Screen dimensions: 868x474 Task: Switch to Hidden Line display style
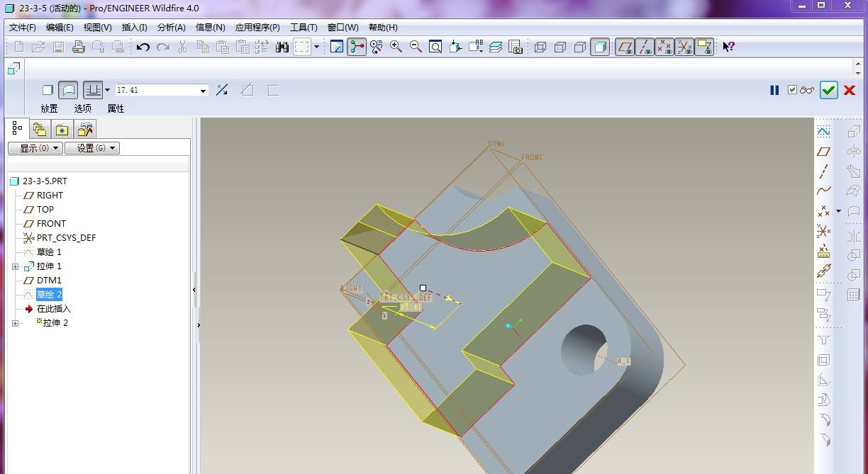(560, 47)
